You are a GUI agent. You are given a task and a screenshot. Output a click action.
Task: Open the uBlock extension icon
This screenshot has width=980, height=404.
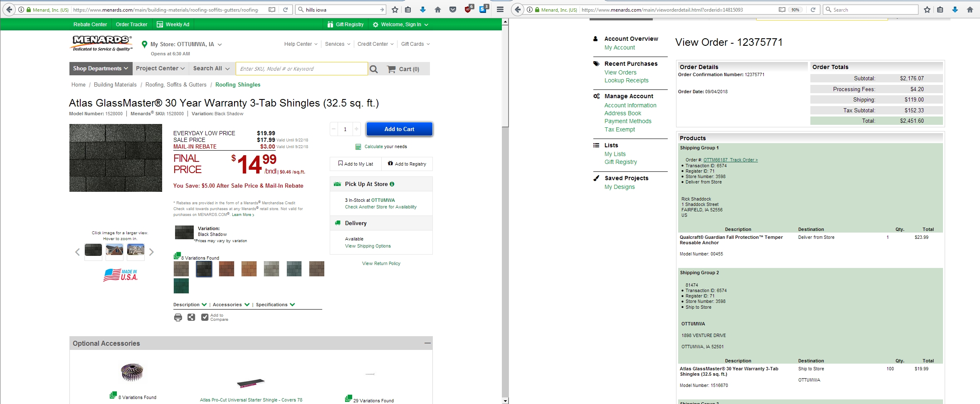click(x=468, y=9)
